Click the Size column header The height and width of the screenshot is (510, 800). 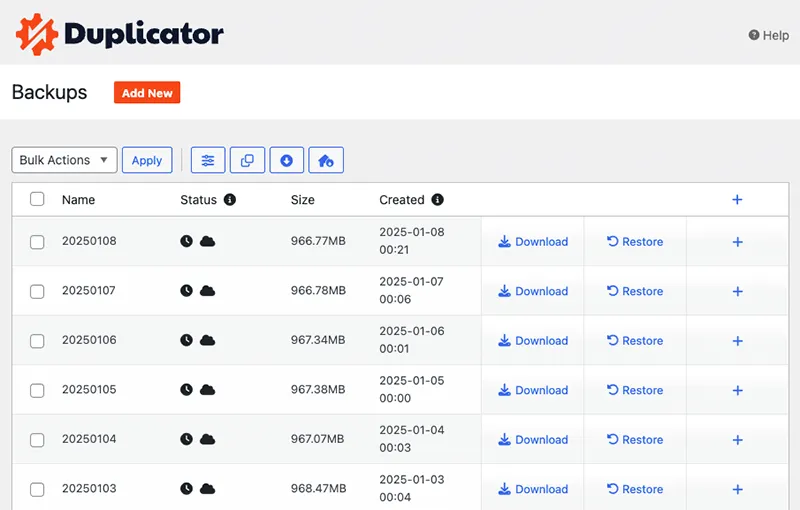(x=303, y=200)
